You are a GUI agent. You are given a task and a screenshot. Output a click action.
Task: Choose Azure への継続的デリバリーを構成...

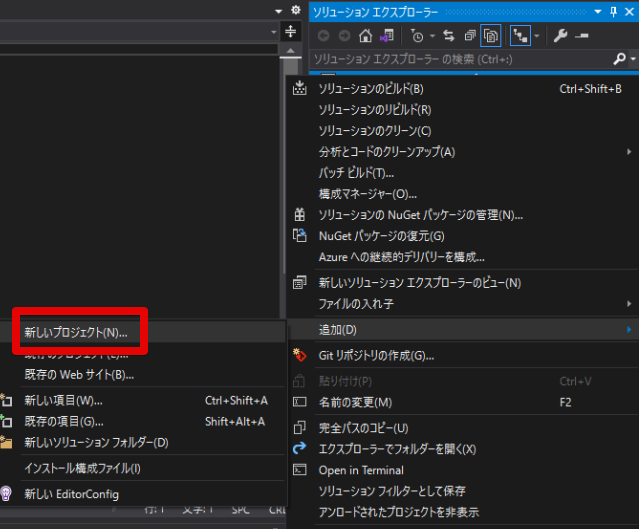(462, 257)
